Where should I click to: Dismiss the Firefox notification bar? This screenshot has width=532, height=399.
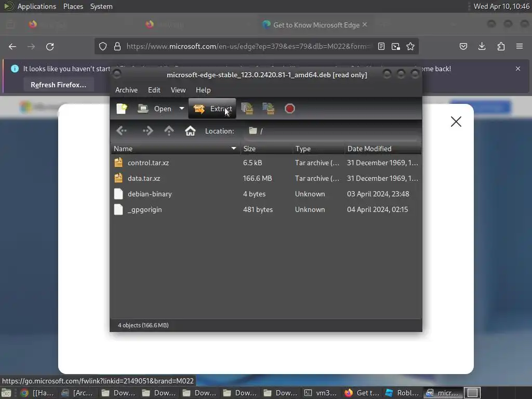(518, 69)
